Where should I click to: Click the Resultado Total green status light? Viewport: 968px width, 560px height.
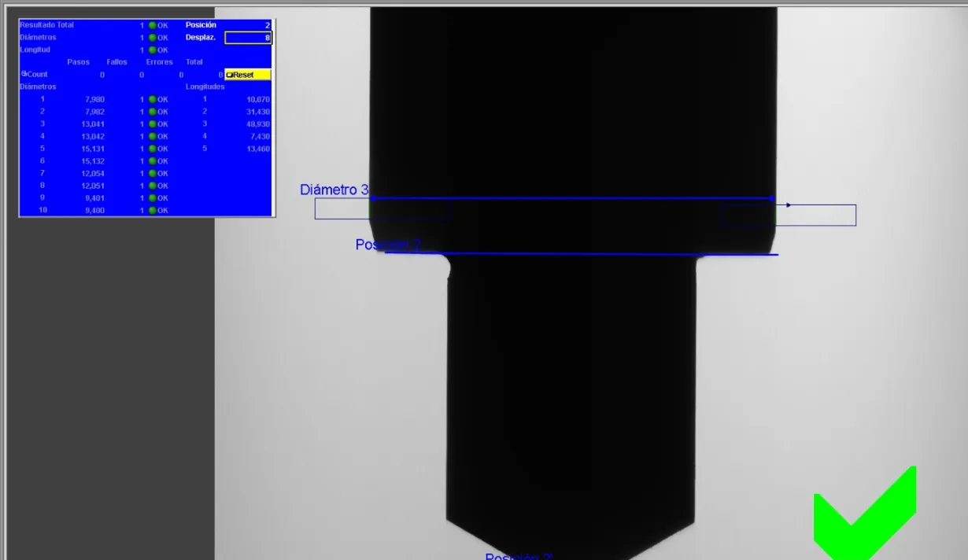152,25
